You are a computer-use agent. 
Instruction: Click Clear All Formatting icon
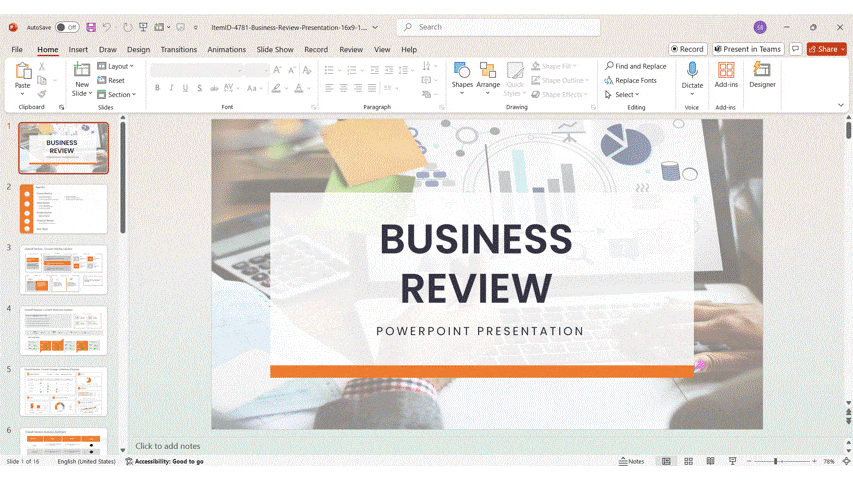coord(307,70)
